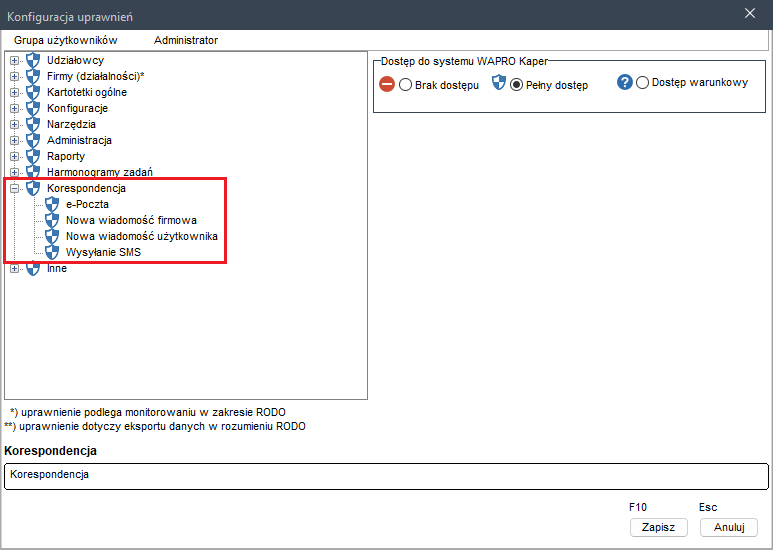The image size is (773, 550).
Task: Close the Konfiguracja uprawnień dialog
Action: tap(750, 13)
